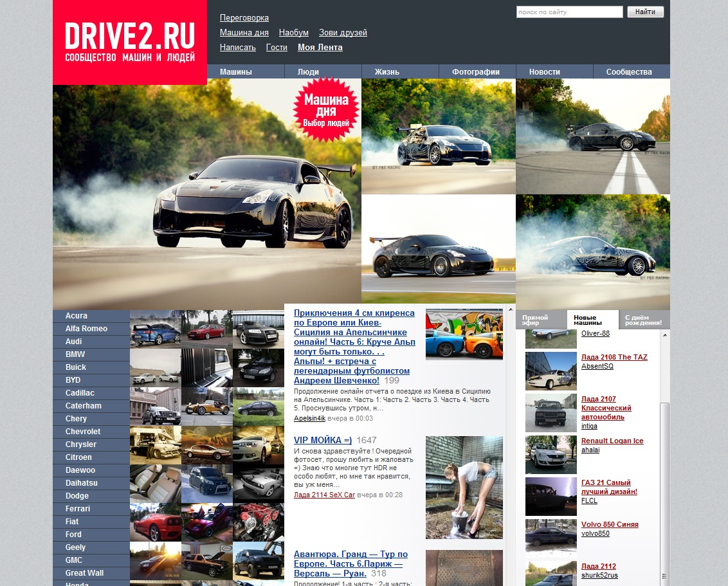Select Caterham in the brand list

point(91,406)
